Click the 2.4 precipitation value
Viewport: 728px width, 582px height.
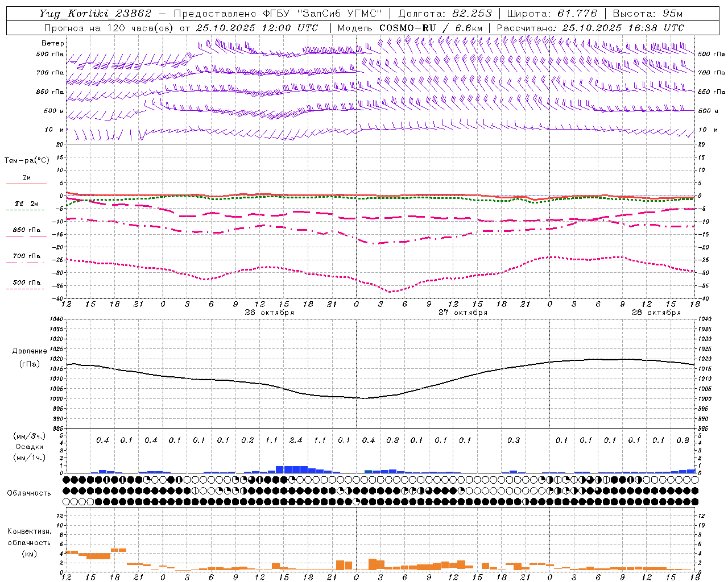[296, 440]
